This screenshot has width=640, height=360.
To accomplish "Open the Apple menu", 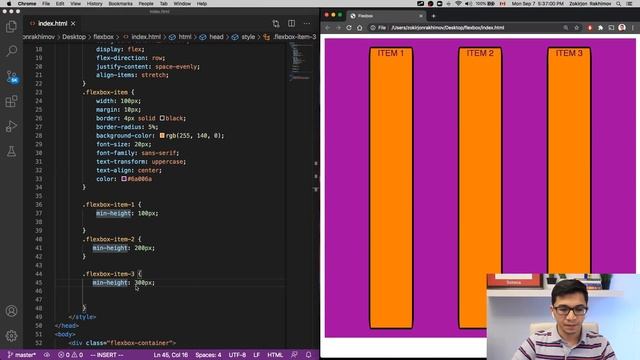I will [9, 4].
